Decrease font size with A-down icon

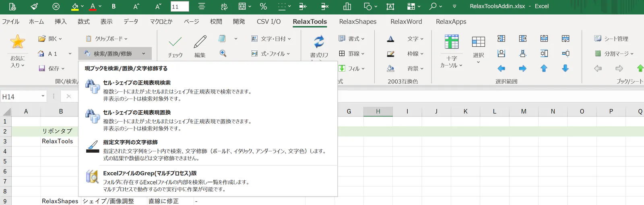click(x=158, y=6)
